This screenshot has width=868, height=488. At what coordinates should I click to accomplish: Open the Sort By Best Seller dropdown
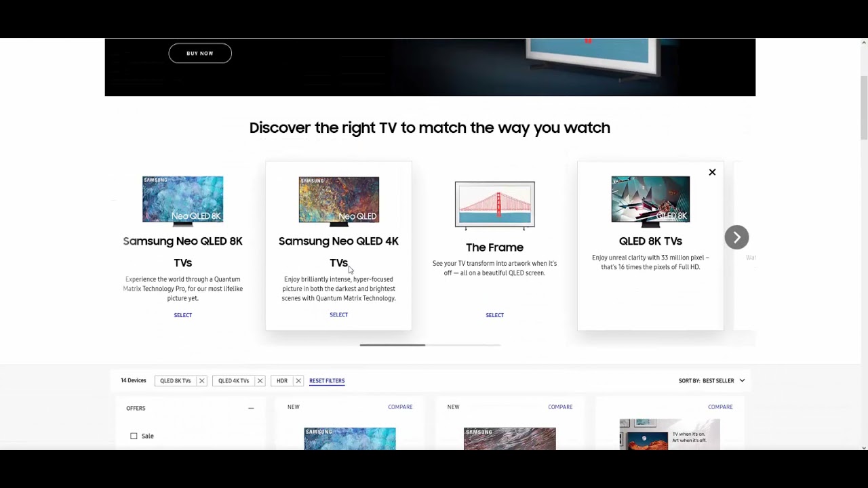click(711, 381)
